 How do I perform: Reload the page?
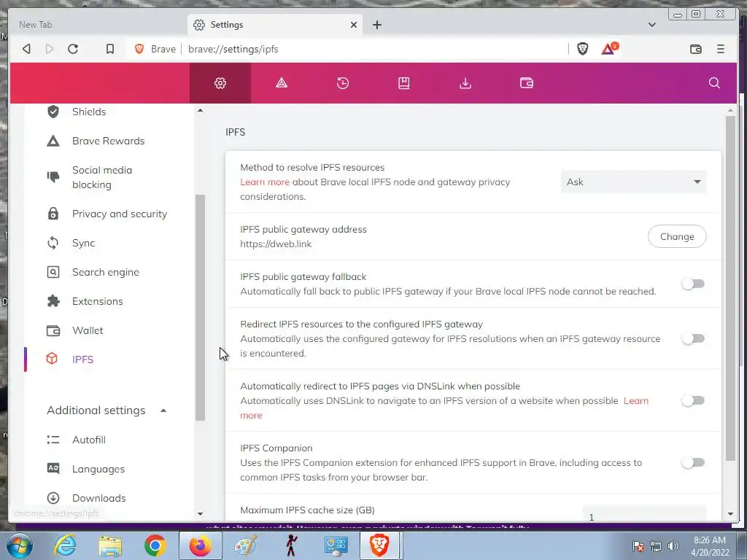tap(73, 49)
